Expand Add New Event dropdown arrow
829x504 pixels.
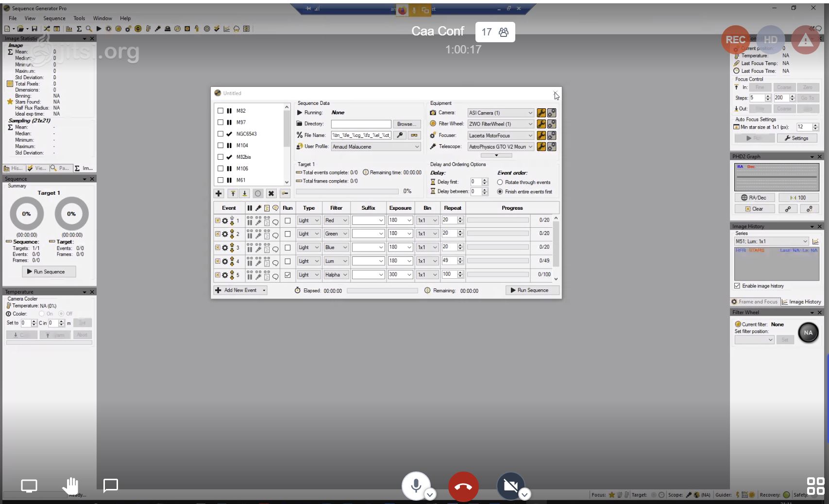264,290
